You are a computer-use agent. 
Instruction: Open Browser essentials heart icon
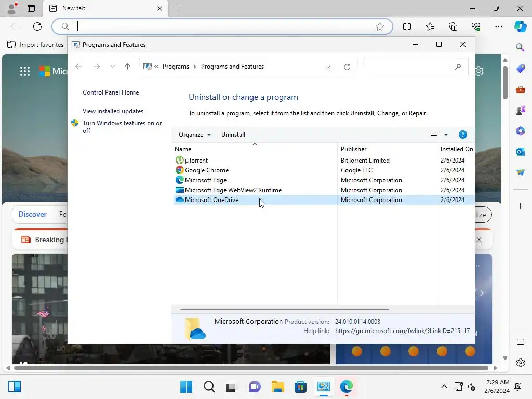coord(476,26)
